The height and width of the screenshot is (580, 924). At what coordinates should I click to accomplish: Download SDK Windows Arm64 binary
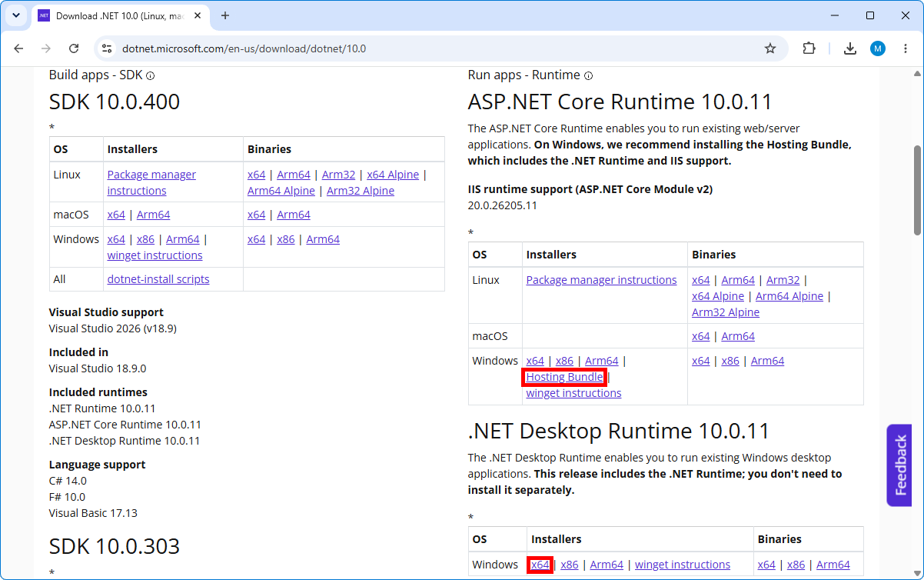click(323, 239)
